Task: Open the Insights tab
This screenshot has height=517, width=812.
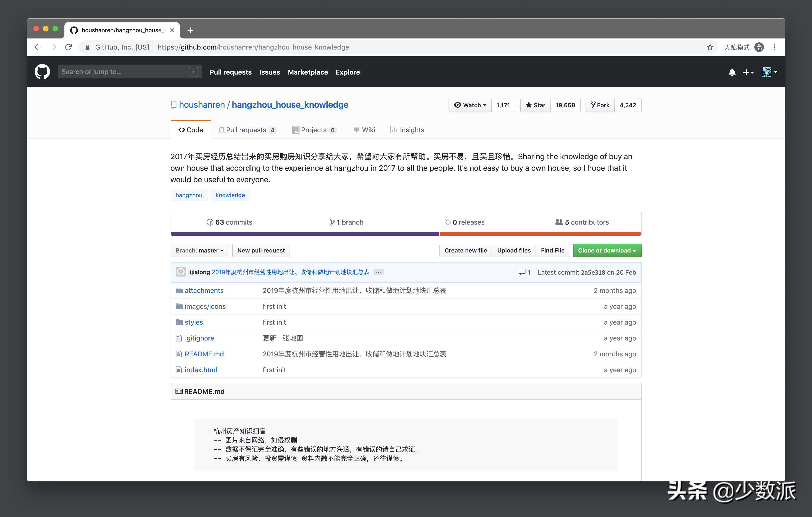Action: coord(407,130)
